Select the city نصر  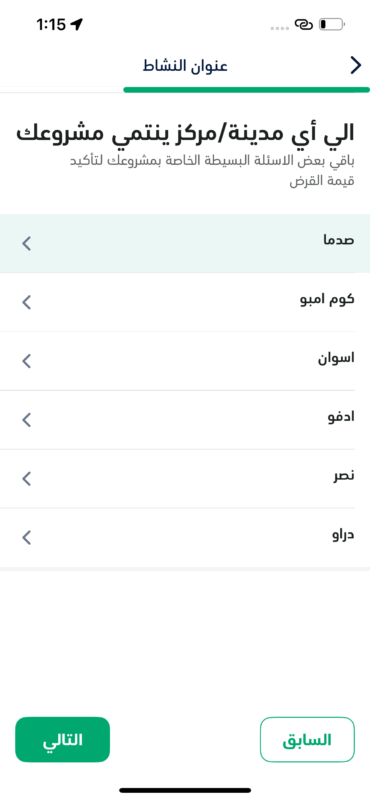[x=185, y=479]
